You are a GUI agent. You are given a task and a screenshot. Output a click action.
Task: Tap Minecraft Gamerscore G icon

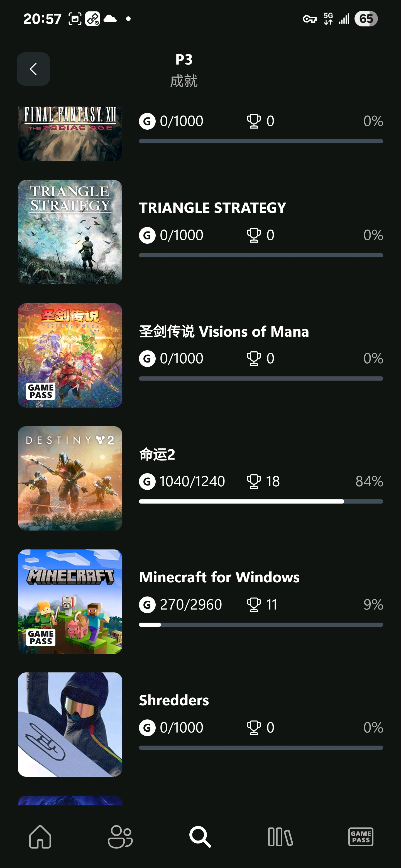147,605
